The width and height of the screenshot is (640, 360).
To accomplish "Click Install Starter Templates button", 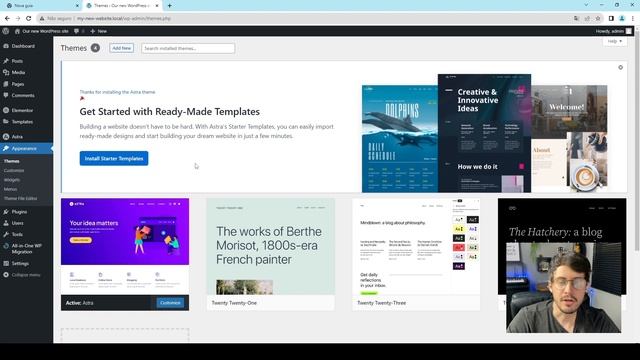I will (x=114, y=158).
